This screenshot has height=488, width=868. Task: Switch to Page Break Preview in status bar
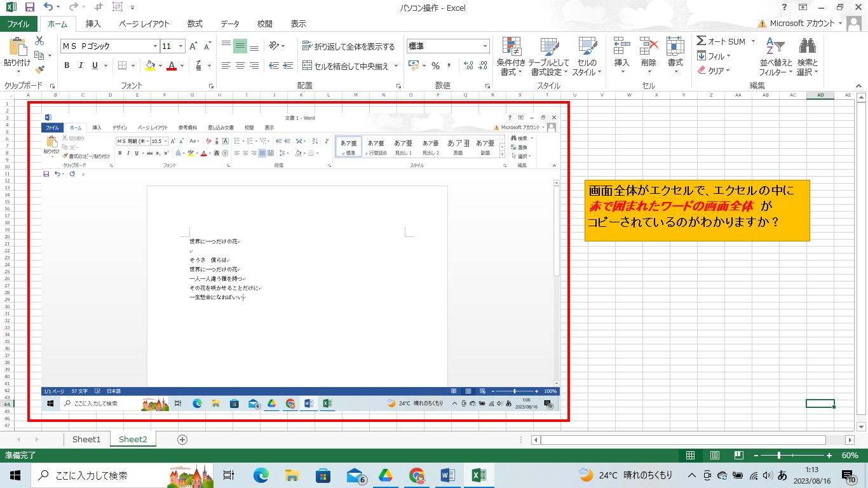(738, 456)
